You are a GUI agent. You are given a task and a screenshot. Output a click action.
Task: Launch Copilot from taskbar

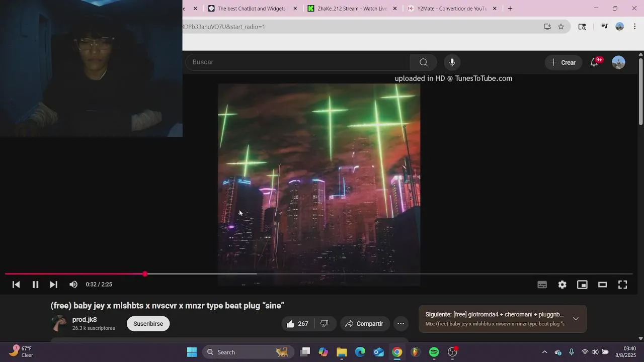pos(324,352)
